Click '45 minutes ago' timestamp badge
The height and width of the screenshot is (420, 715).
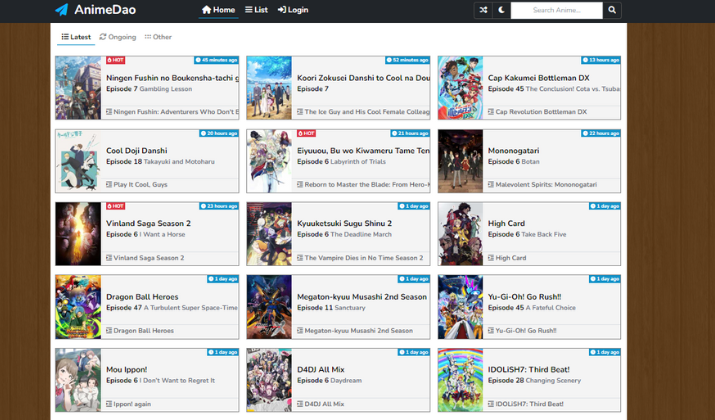point(216,60)
